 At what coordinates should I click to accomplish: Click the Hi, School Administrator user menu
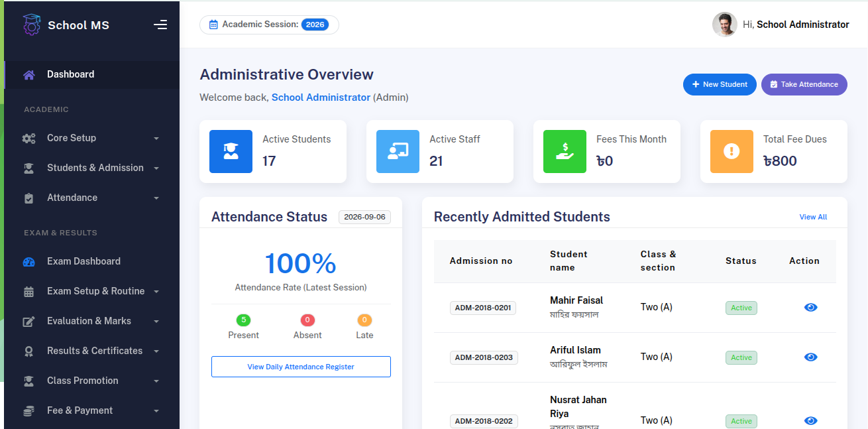click(781, 25)
